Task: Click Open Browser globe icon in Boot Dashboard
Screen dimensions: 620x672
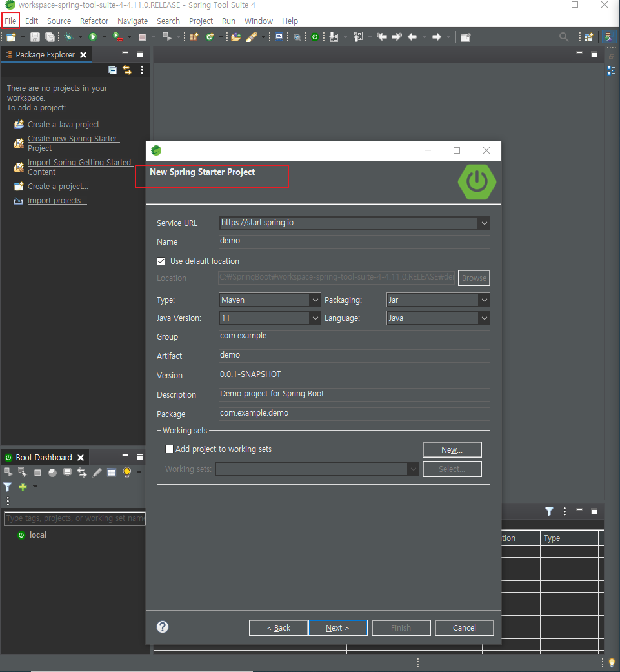Action: (x=52, y=473)
